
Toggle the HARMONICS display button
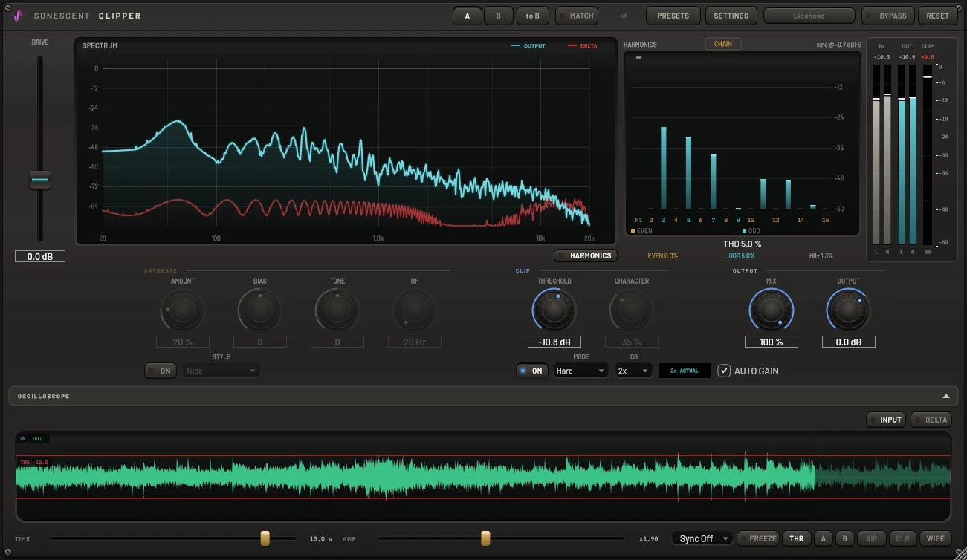586,255
